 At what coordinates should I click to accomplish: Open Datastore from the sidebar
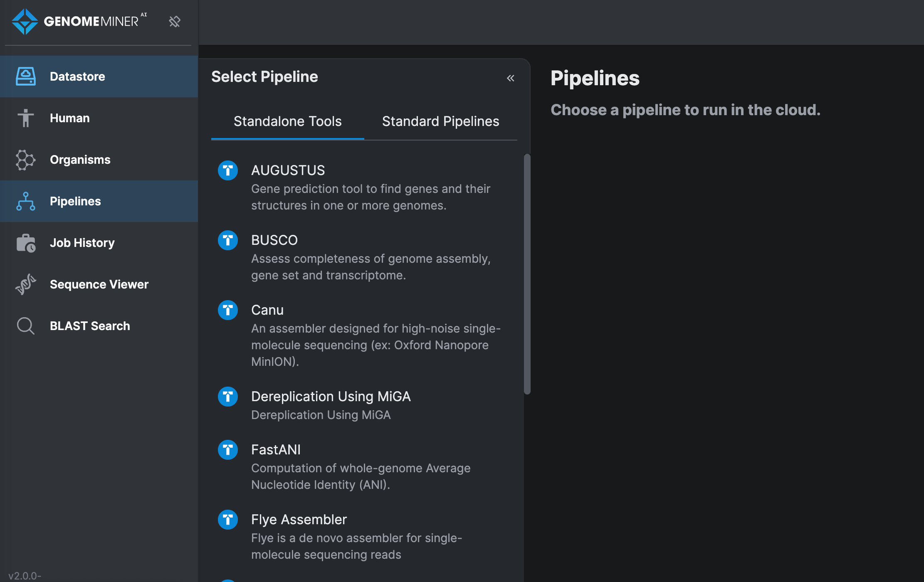tap(99, 76)
